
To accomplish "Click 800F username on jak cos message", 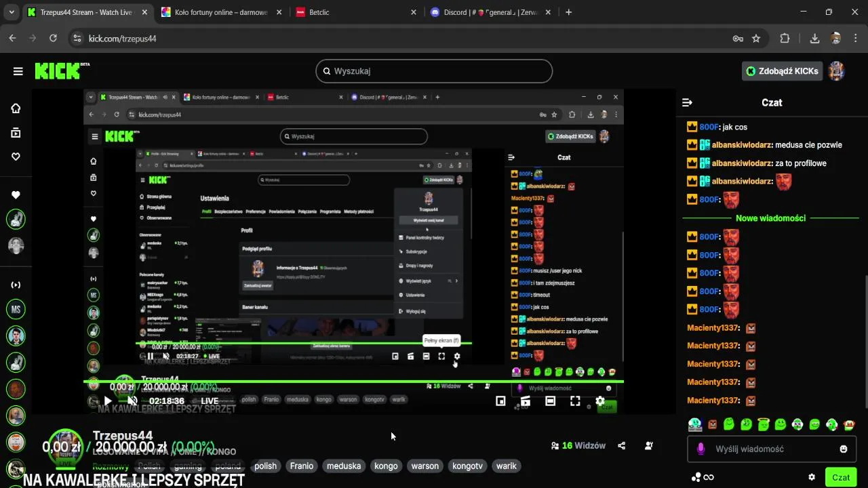I will tap(709, 127).
